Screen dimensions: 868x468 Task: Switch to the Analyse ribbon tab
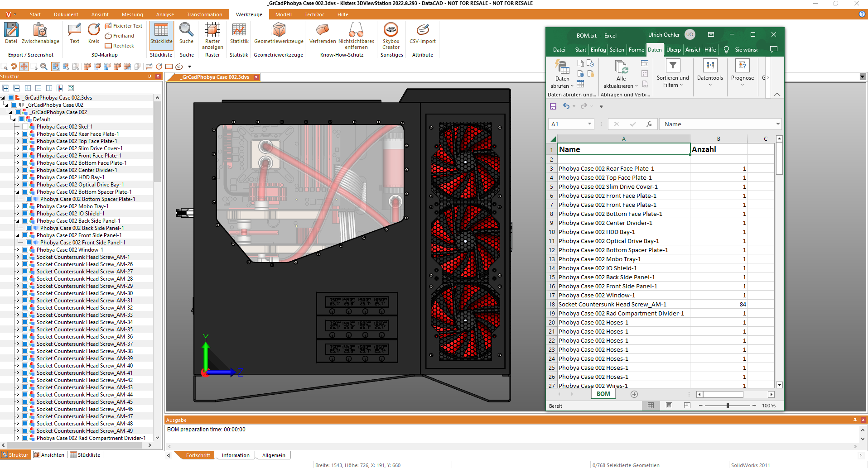coord(165,14)
